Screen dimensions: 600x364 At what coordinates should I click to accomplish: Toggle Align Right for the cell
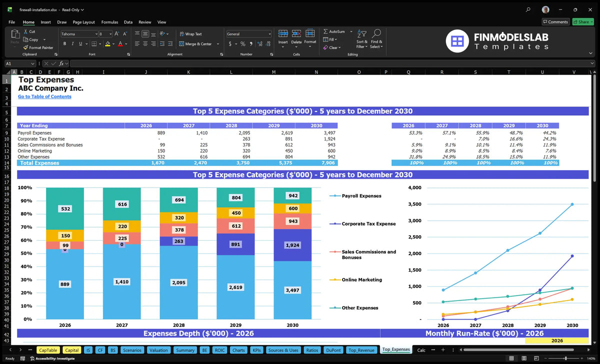pyautogui.click(x=153, y=44)
